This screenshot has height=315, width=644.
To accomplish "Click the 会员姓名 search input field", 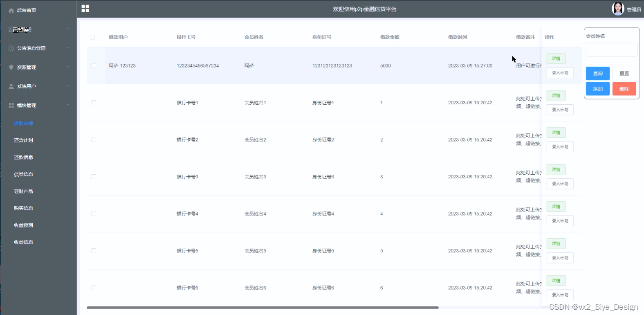I will (612, 49).
